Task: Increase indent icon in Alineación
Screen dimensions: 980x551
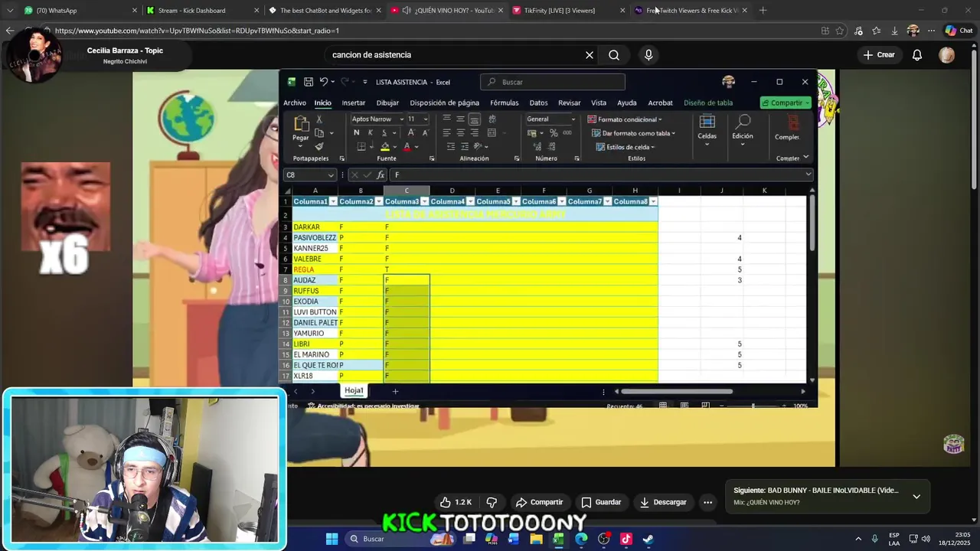Action: (465, 146)
